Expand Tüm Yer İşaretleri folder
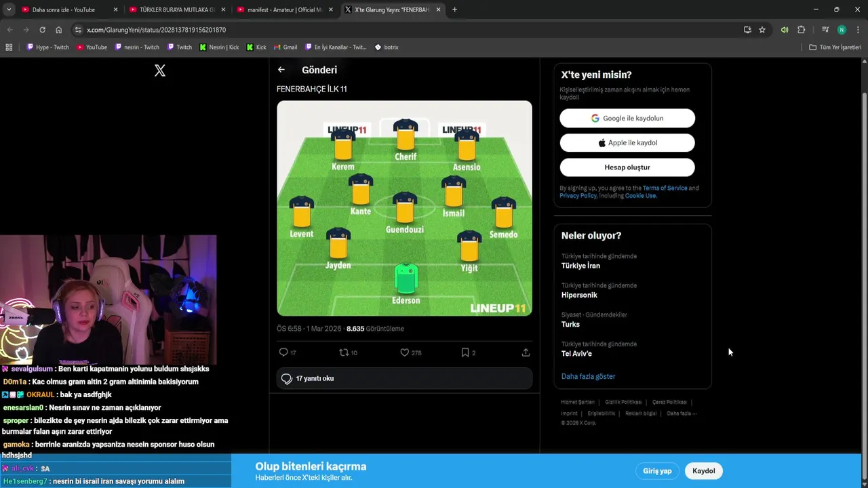This screenshot has height=488, width=868. click(x=835, y=47)
